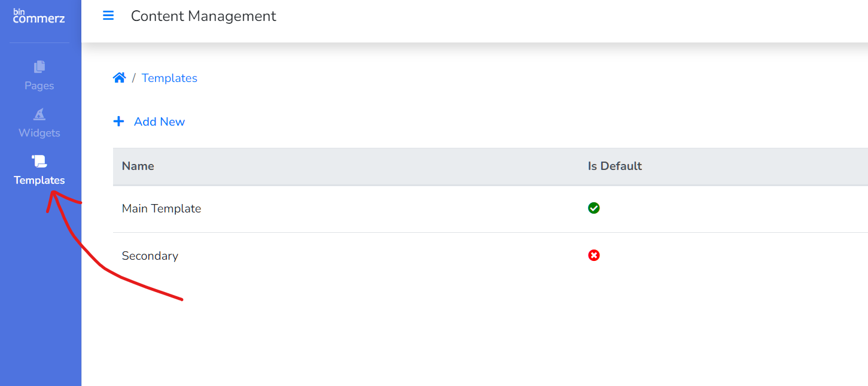Image resolution: width=868 pixels, height=386 pixels.
Task: Open the Main Template entry
Action: coord(161,208)
